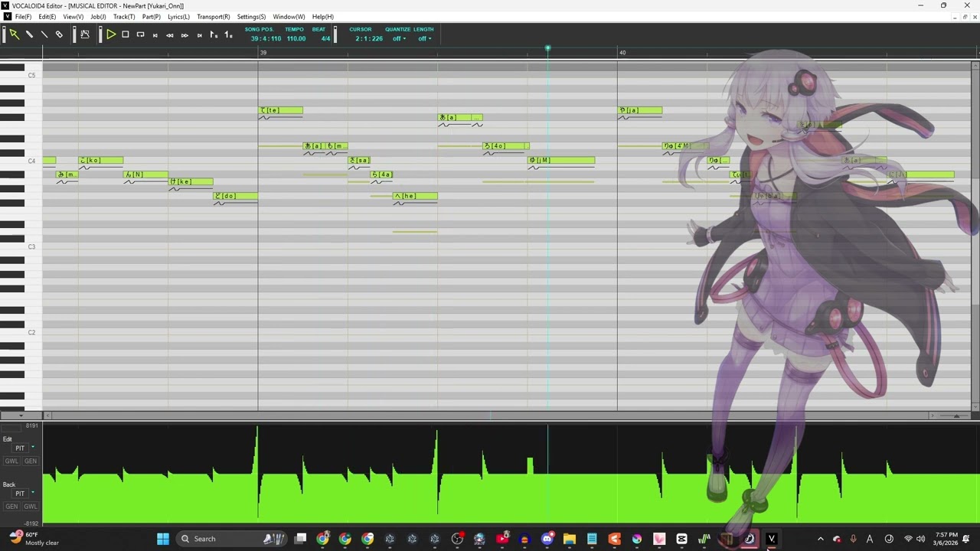Click the Back PIT parameter button
The height and width of the screenshot is (551, 980).
tap(20, 493)
